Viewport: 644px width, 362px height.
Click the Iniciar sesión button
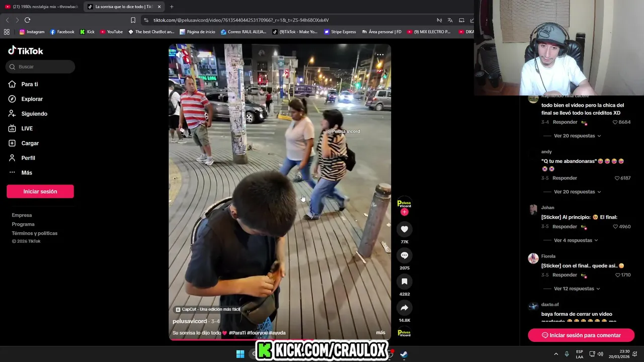click(40, 192)
